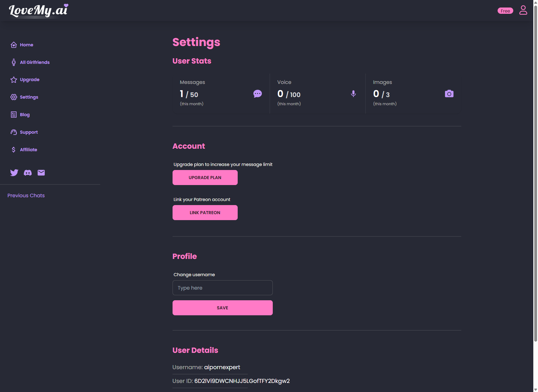Click the camera icon in Images stats

click(x=449, y=93)
